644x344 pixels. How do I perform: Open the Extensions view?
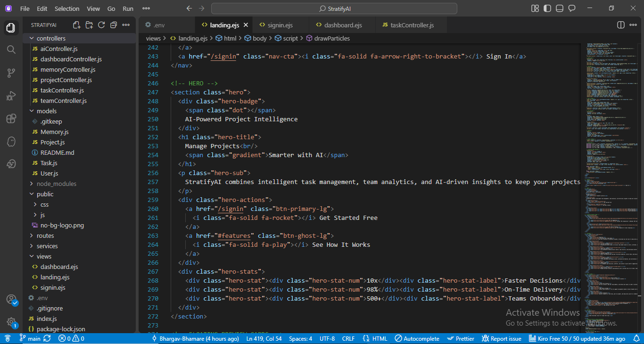tap(10, 118)
